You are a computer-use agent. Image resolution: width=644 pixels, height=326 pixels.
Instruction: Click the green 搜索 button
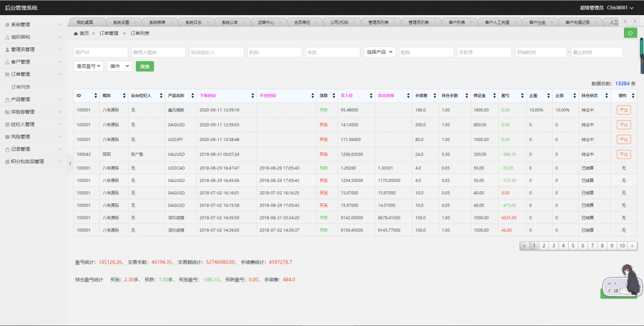(x=145, y=66)
